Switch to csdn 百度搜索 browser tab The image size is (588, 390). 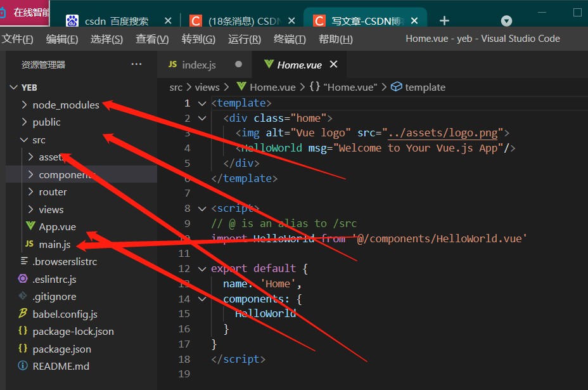[116, 21]
